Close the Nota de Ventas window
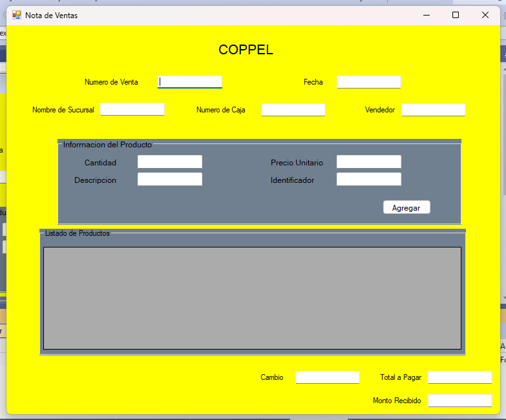This screenshot has height=420, width=506. [x=485, y=15]
